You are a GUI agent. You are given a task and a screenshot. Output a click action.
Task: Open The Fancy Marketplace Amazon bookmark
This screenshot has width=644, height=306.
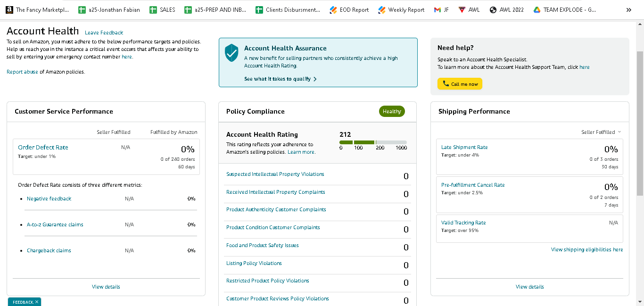click(38, 9)
